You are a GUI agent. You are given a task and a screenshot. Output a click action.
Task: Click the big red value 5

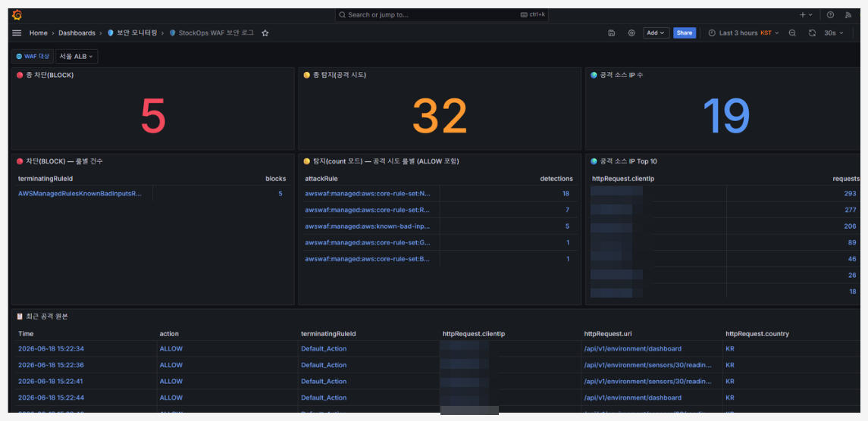point(153,116)
